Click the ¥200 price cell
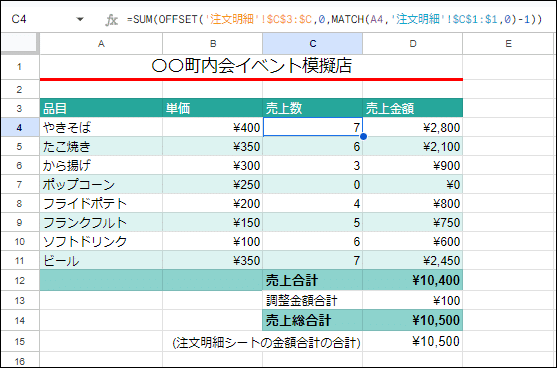The image size is (557, 368). coord(213,203)
